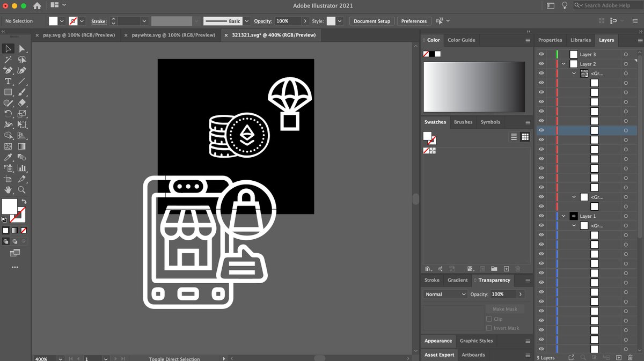This screenshot has height=361, width=644.
Task: Click the Preferences button
Action: (x=414, y=21)
